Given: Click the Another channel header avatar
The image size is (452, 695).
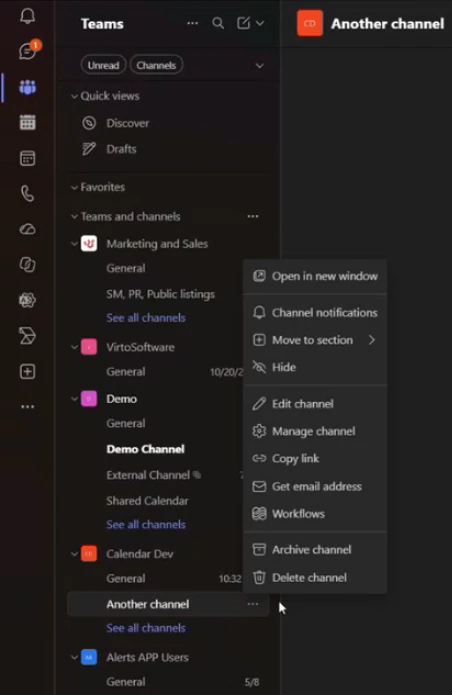Looking at the screenshot, I should coord(310,23).
